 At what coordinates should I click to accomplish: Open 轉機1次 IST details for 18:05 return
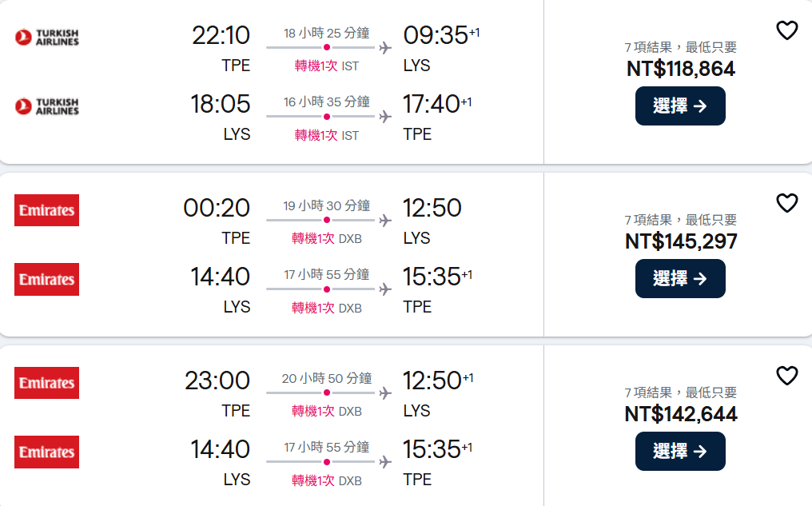coord(327,135)
